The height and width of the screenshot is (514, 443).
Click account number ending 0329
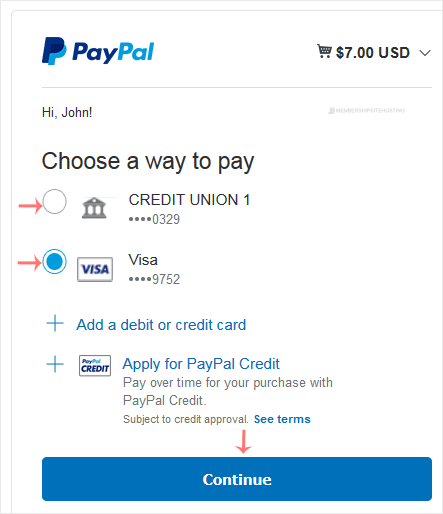tap(154, 219)
